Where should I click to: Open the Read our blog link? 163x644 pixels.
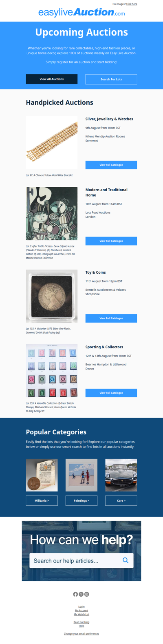(81, 622)
